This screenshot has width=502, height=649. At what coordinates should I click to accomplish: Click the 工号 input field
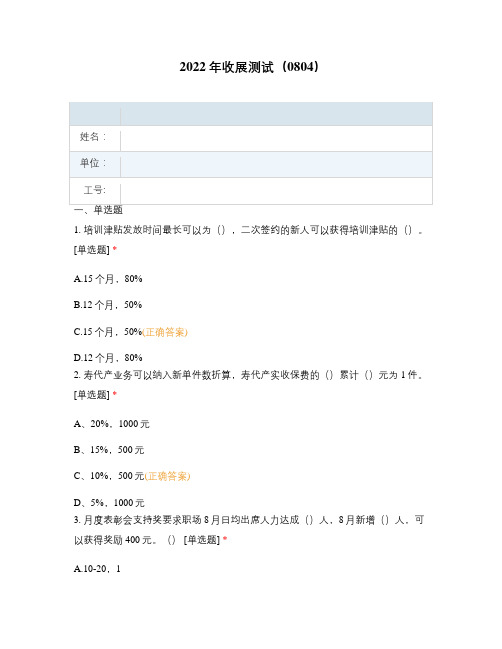276,191
